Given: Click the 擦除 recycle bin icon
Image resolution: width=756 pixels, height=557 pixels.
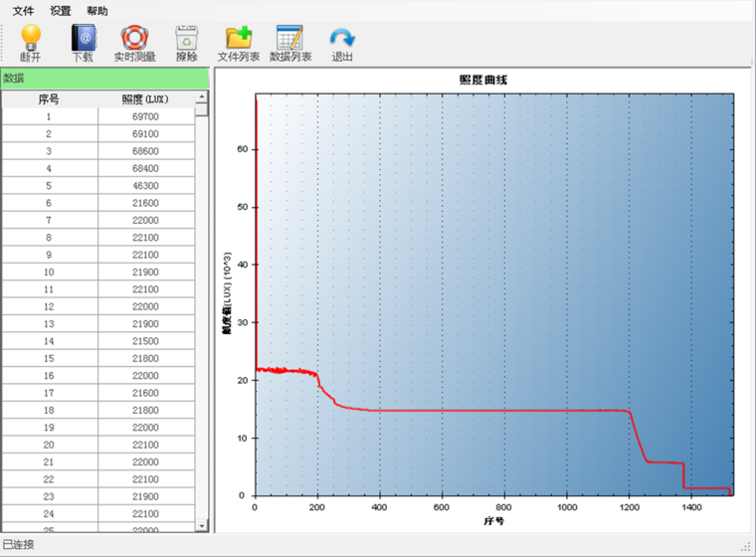Looking at the screenshot, I should 187,38.
